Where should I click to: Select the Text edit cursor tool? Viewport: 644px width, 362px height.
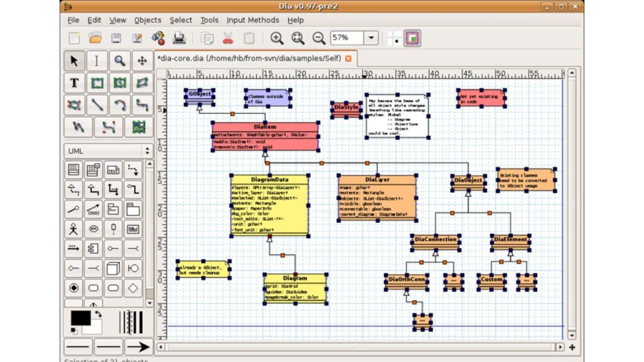pos(96,61)
